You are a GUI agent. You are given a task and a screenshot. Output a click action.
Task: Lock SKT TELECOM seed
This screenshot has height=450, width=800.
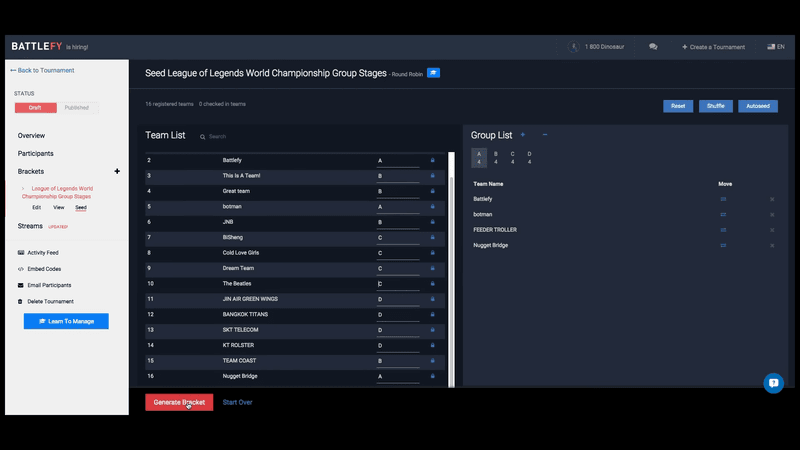[433, 330]
